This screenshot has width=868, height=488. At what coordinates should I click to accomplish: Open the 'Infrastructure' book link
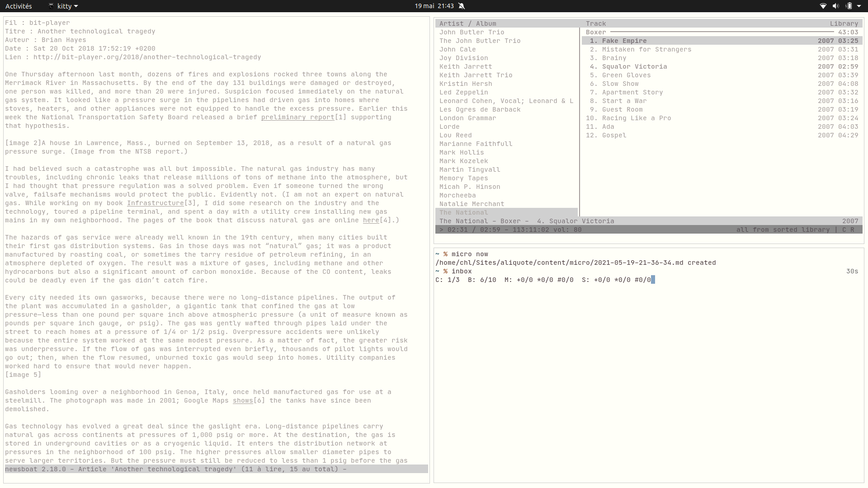pyautogui.click(x=155, y=203)
